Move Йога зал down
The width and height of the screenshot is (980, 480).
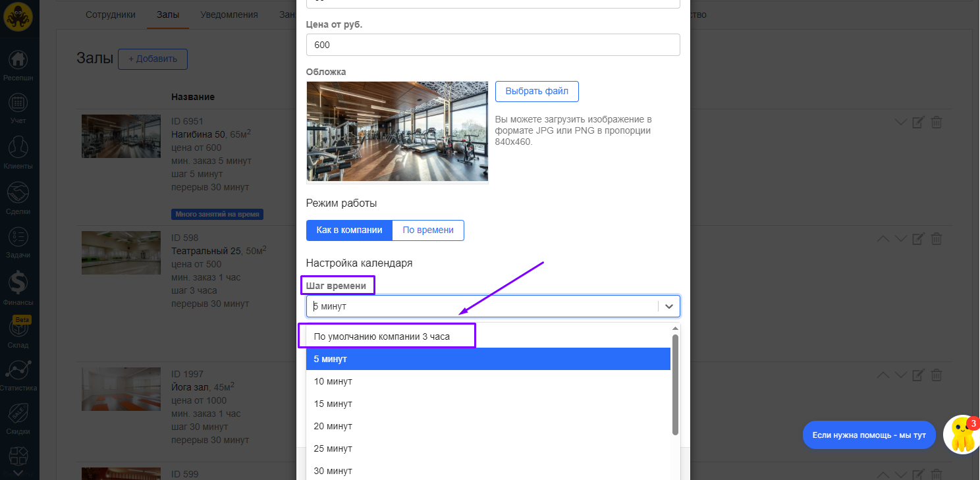[x=901, y=375]
